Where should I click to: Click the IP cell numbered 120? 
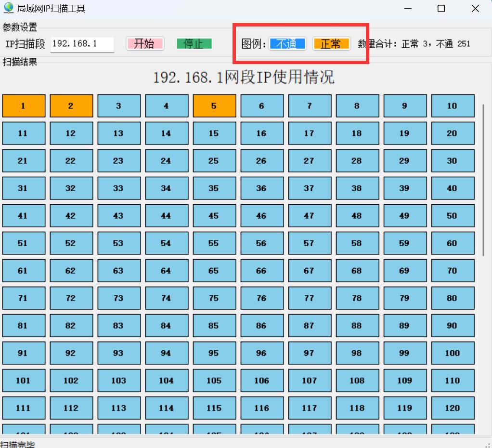[453, 408]
